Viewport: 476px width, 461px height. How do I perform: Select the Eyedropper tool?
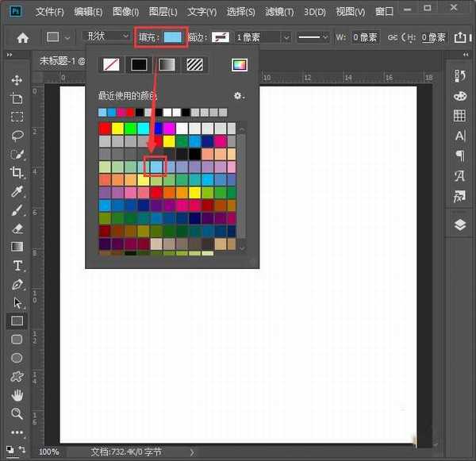17,192
